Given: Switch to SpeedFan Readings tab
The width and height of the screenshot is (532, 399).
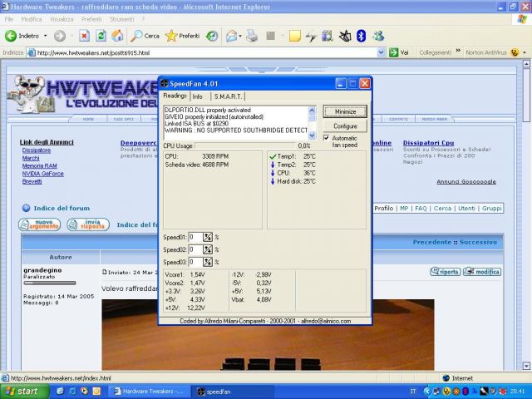Looking at the screenshot, I should (x=175, y=96).
